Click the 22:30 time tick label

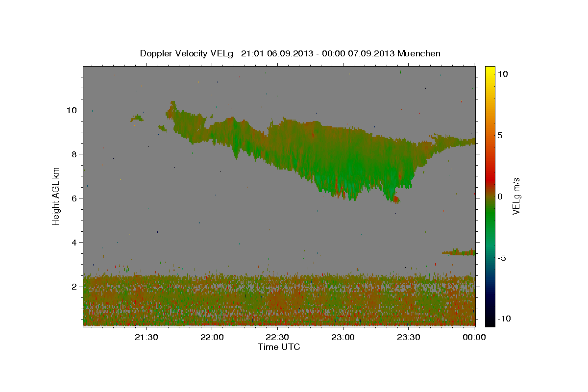pyautogui.click(x=278, y=337)
